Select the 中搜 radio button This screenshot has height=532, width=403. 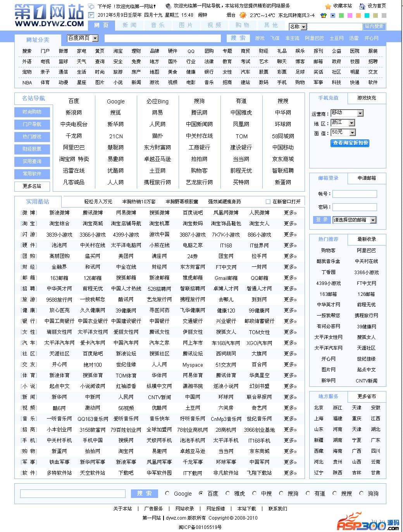(255, 493)
